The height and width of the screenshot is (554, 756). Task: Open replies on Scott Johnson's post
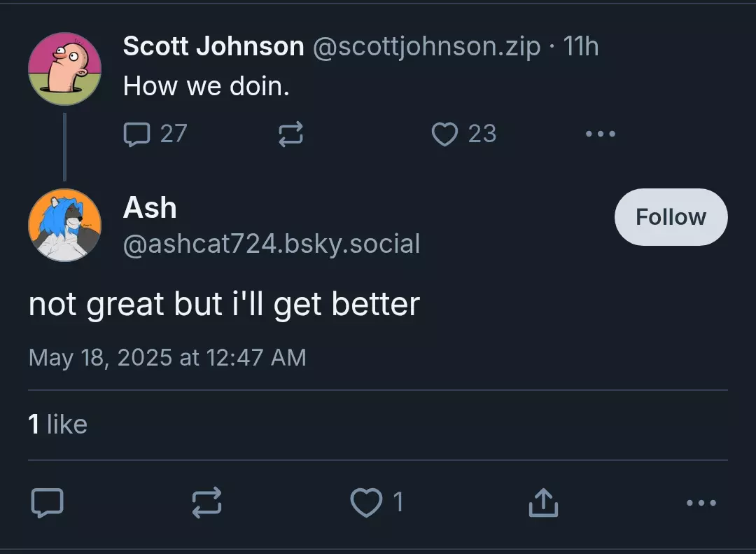(x=155, y=134)
